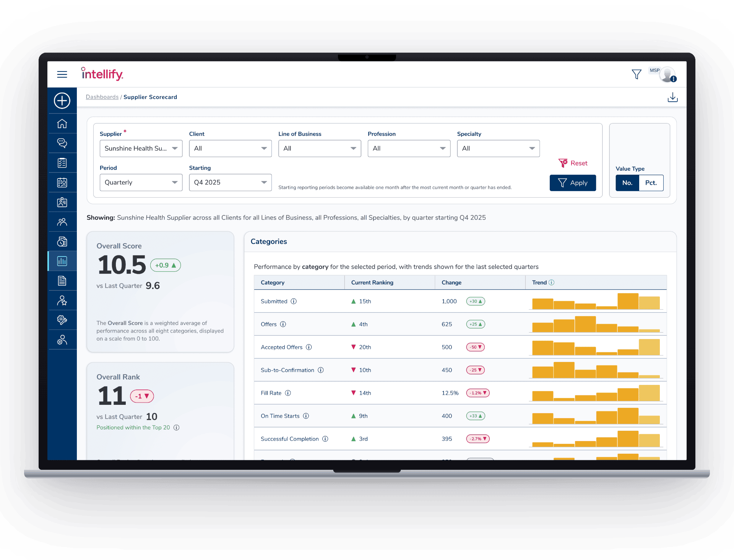Click the info icon beside Trend header
Viewport: 734px width, 560px height.
551,282
